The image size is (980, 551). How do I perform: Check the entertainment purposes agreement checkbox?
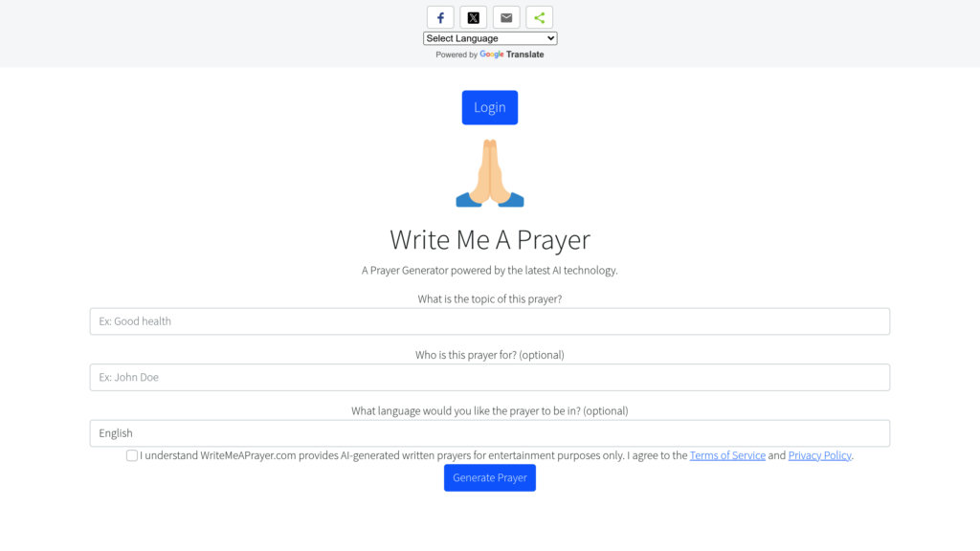(131, 455)
